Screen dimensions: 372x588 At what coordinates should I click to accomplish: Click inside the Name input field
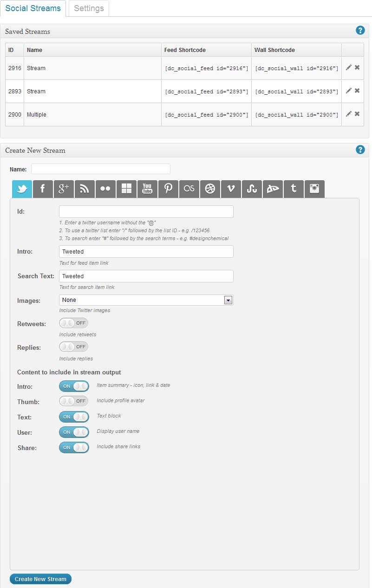[x=100, y=169]
